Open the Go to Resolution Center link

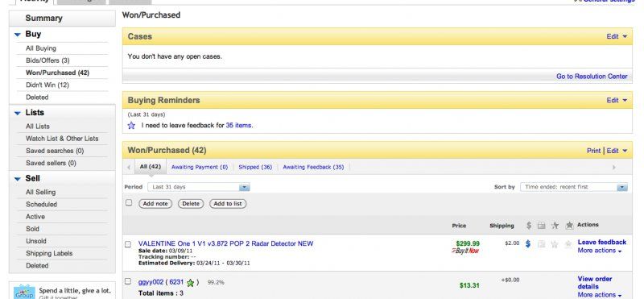tap(592, 77)
